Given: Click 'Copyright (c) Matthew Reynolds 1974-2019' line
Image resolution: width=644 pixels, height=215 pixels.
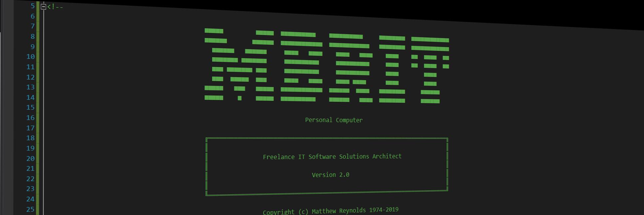Looking at the screenshot, I should click(330, 211).
